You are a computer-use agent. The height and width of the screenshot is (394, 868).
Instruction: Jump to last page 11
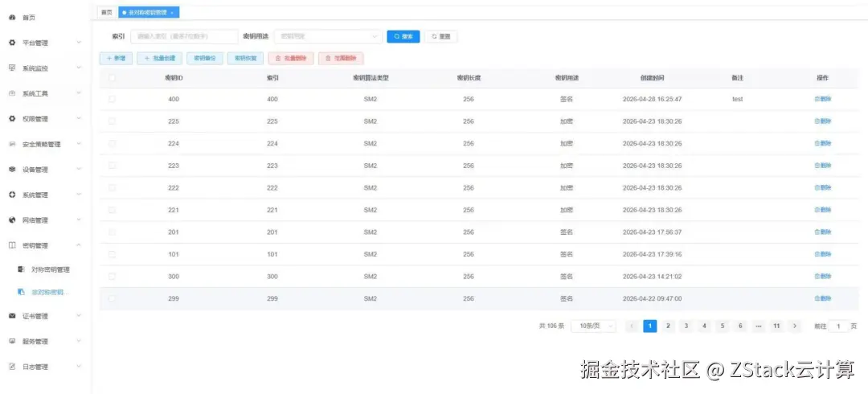point(776,326)
